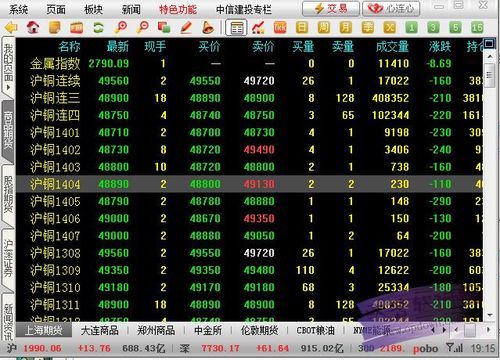Zoom in with the plus magnifier icon
The image size is (500, 360).
coord(121,27)
